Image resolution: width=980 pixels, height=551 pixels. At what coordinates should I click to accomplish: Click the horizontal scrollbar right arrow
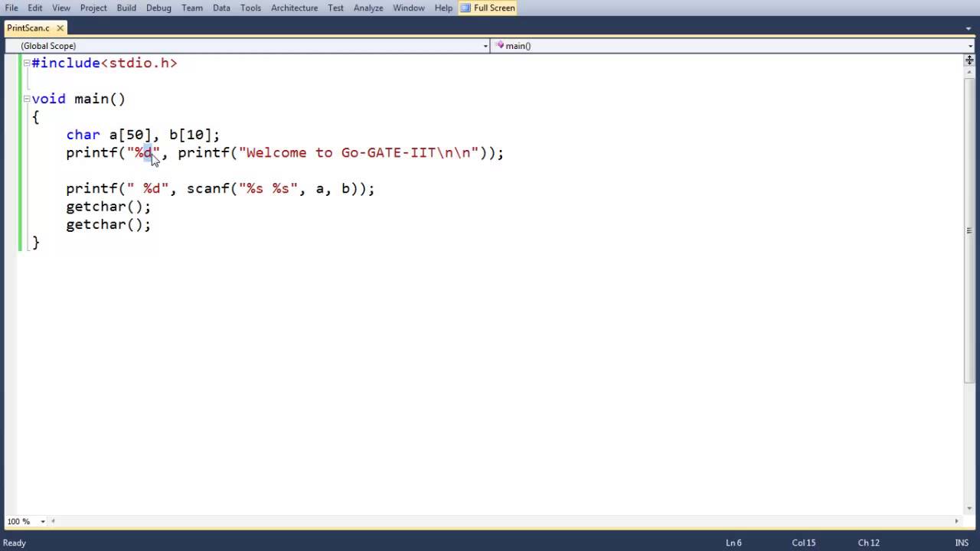[x=956, y=521]
